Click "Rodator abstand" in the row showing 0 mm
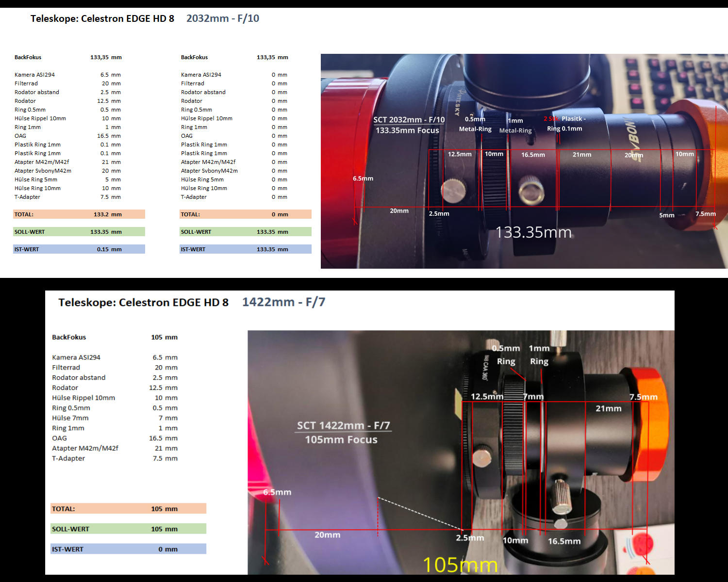728x582 pixels. [x=203, y=92]
